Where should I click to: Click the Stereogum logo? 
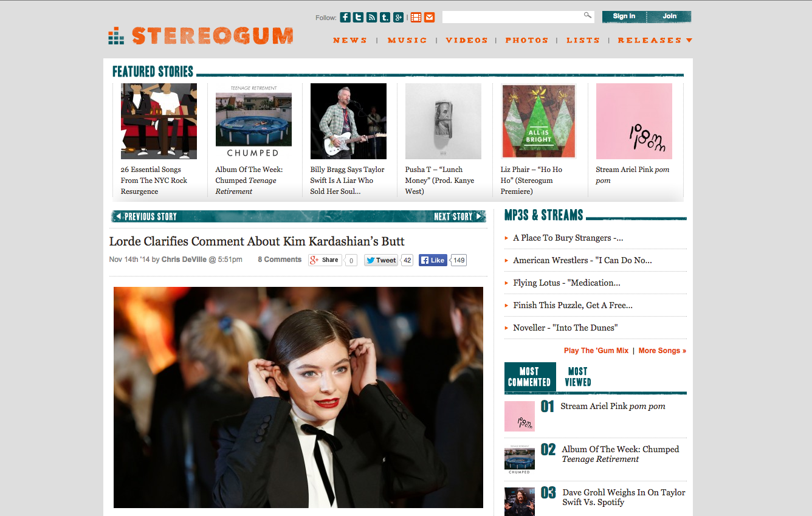tap(201, 36)
